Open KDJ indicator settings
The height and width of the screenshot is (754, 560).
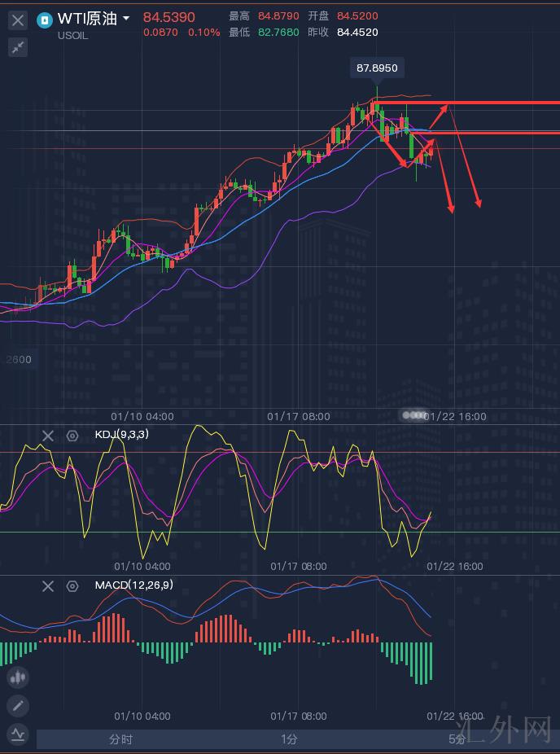(x=72, y=436)
